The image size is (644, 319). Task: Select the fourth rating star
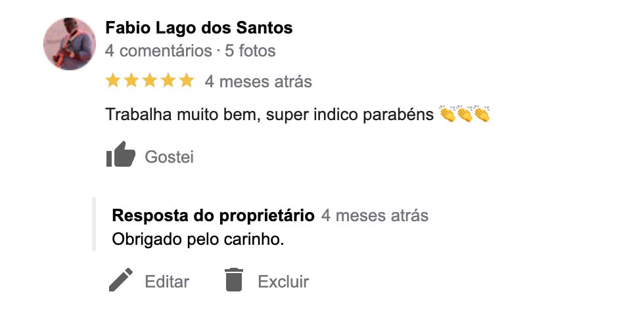click(x=168, y=81)
